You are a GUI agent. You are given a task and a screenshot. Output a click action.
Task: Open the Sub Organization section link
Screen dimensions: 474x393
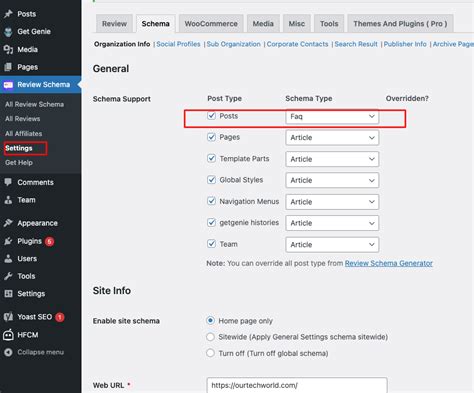234,44
